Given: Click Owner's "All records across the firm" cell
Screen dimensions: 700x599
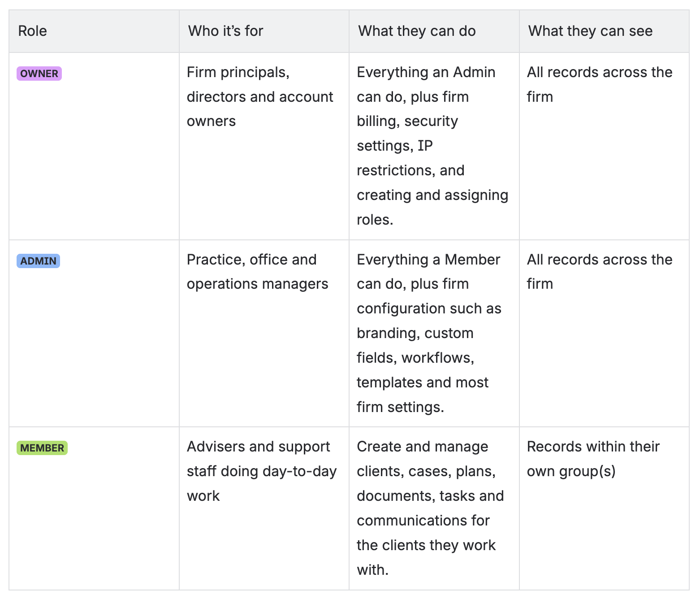Looking at the screenshot, I should coord(600,84).
